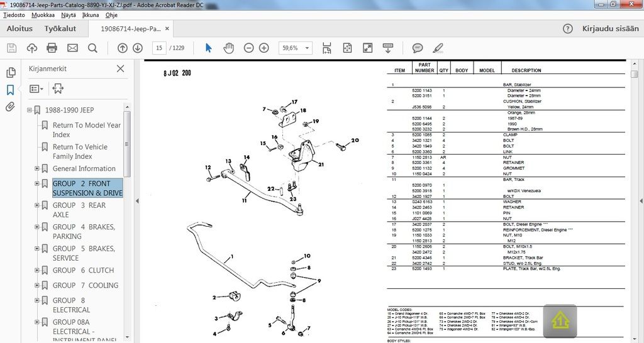Open the highlight pen tool
Screen dimensions: 644x343
point(438,48)
